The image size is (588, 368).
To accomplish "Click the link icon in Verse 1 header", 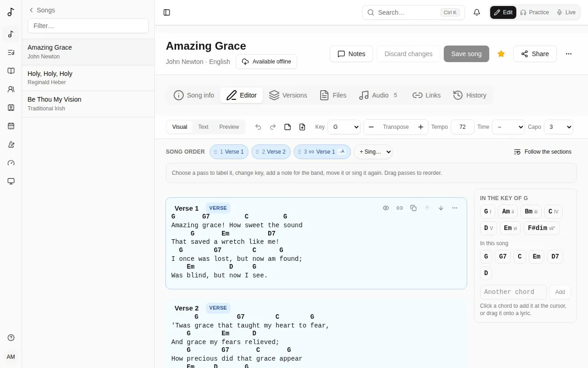I will click(x=400, y=208).
